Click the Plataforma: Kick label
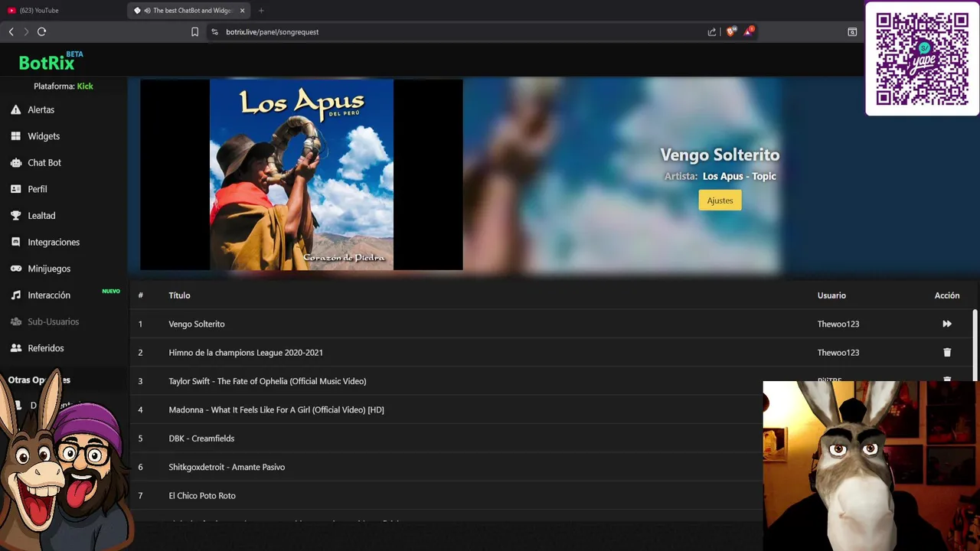This screenshot has height=551, width=980. pos(64,86)
